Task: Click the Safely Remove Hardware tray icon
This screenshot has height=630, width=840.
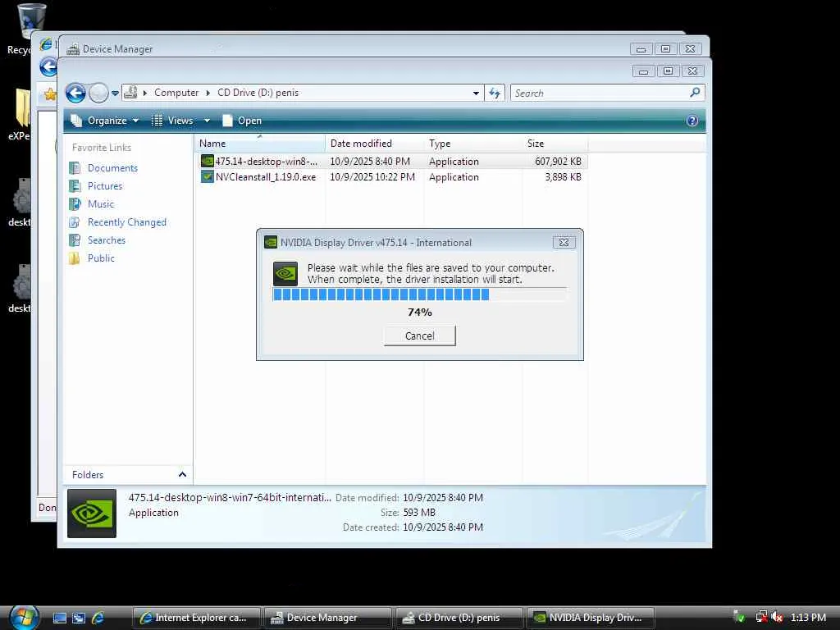Action: pyautogui.click(x=739, y=617)
